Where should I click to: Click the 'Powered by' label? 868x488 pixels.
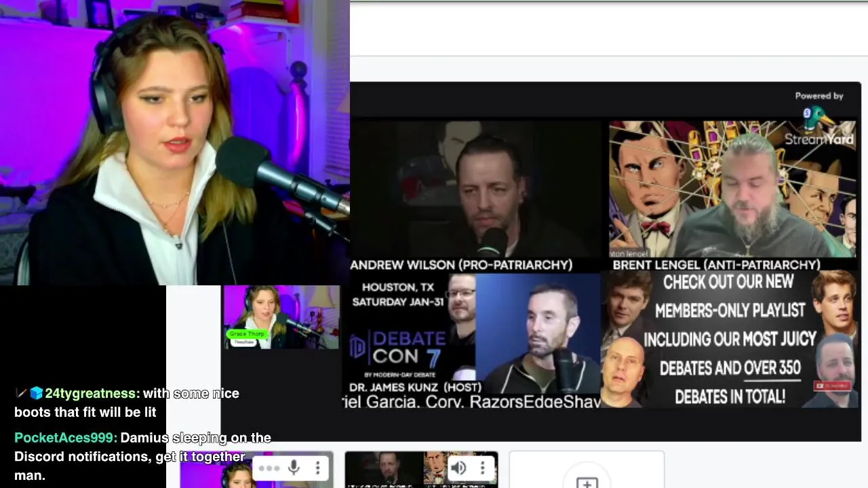pos(819,96)
